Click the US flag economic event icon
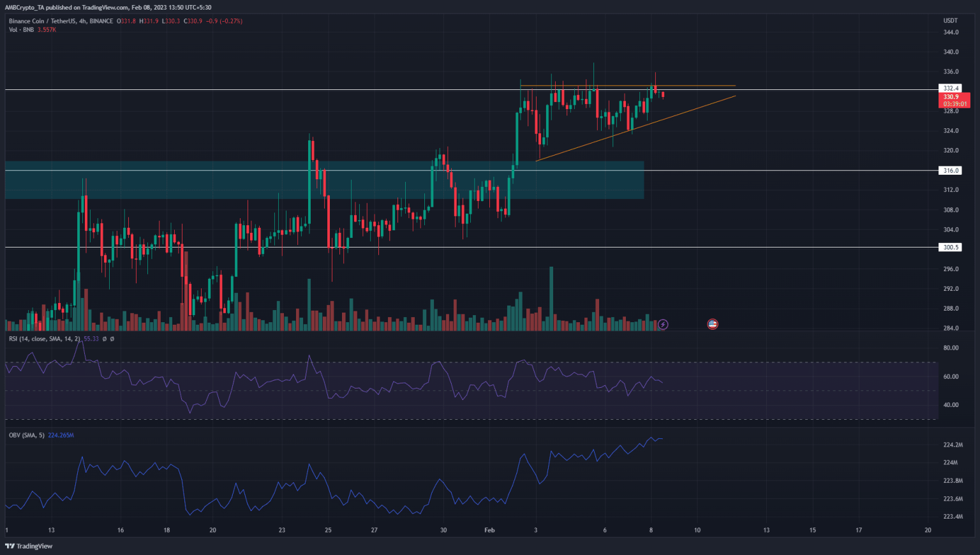This screenshot has height=555, width=980. click(x=713, y=324)
